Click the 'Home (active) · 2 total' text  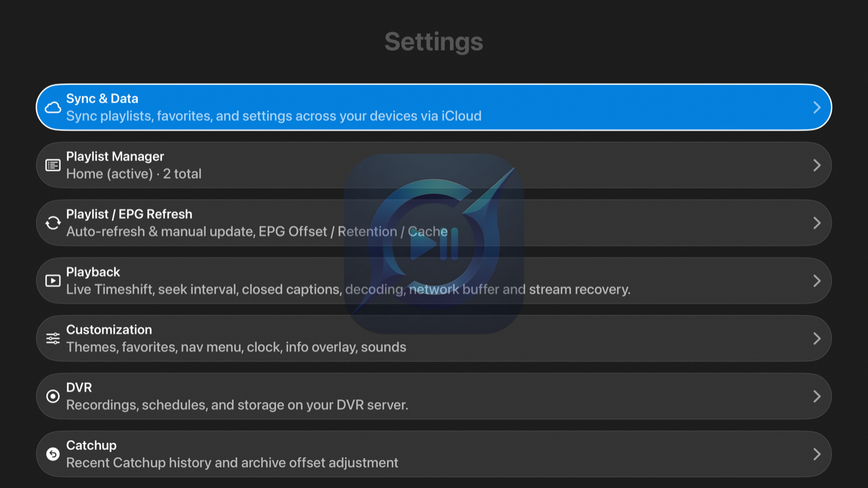(x=134, y=174)
